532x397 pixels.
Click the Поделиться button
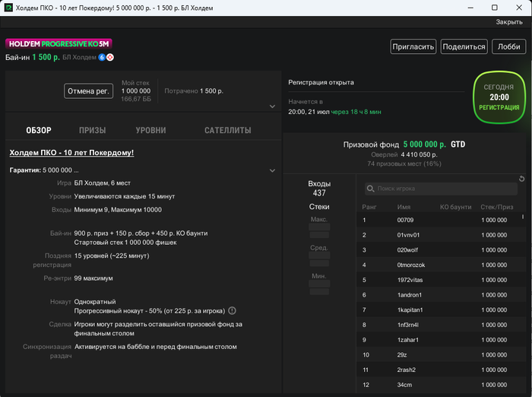464,46
